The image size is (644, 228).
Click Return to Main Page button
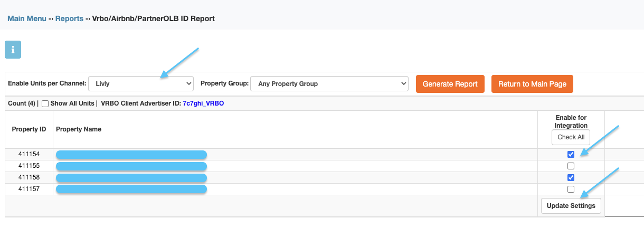[532, 84]
